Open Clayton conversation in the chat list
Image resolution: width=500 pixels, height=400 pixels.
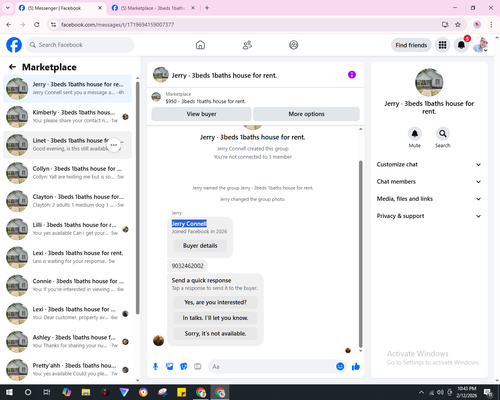(x=67, y=201)
